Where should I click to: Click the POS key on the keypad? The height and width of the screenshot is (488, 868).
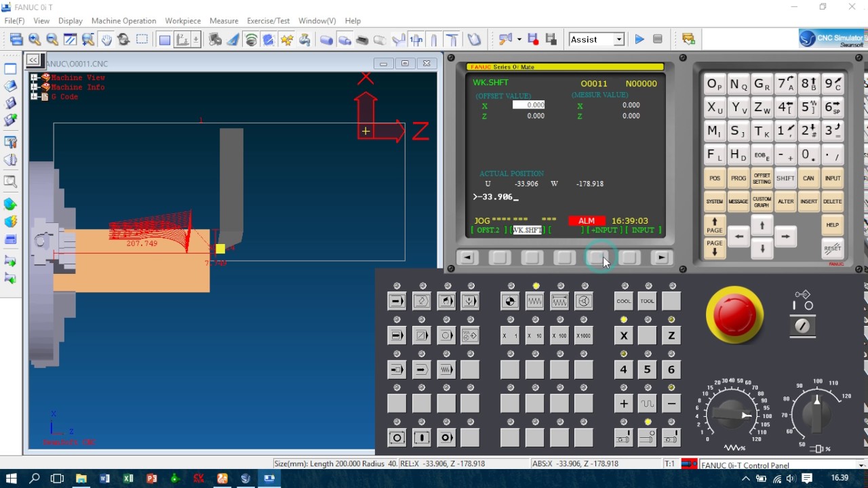click(715, 178)
